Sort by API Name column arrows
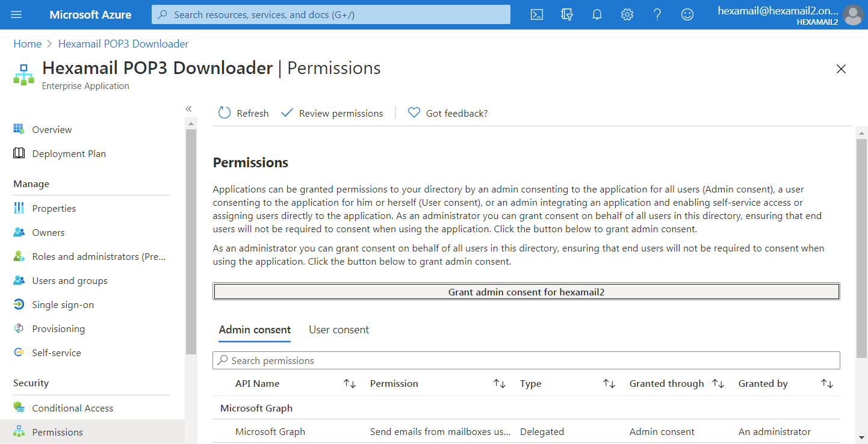 click(x=350, y=384)
